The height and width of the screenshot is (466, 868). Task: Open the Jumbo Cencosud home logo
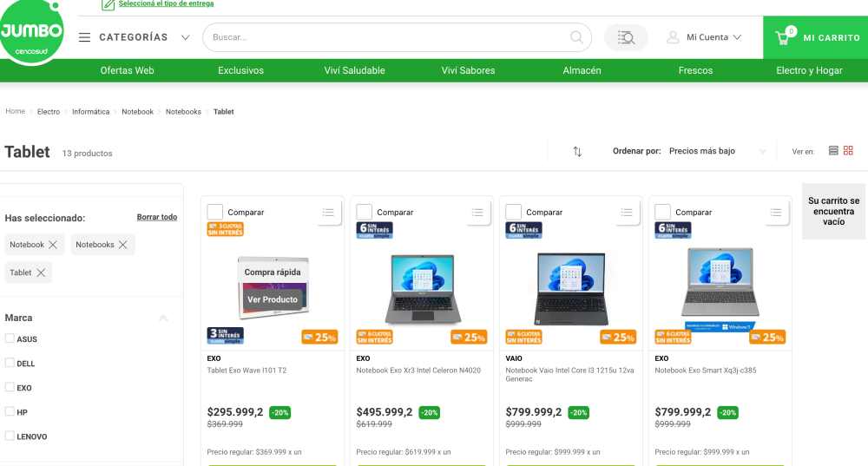coord(31,32)
